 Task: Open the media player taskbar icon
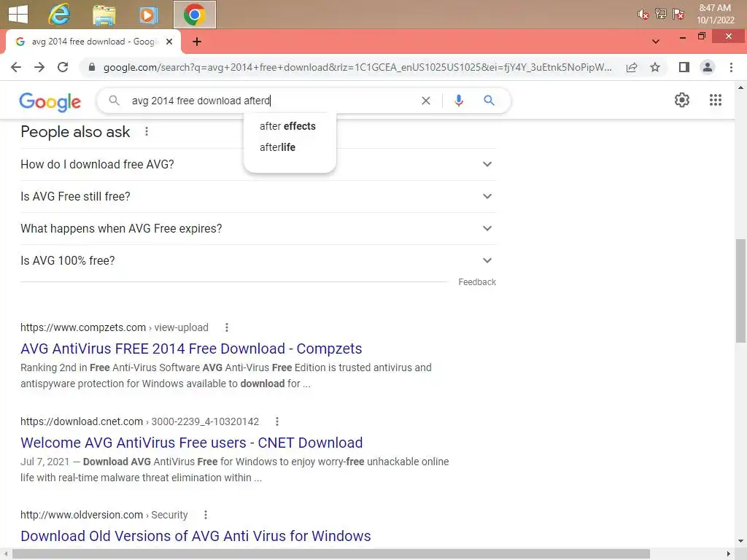coord(149,15)
